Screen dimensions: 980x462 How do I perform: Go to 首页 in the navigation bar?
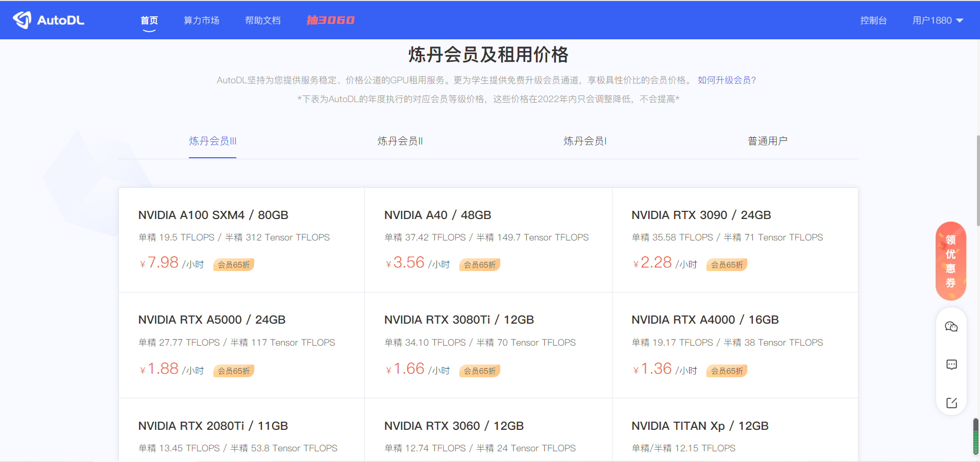point(149,20)
